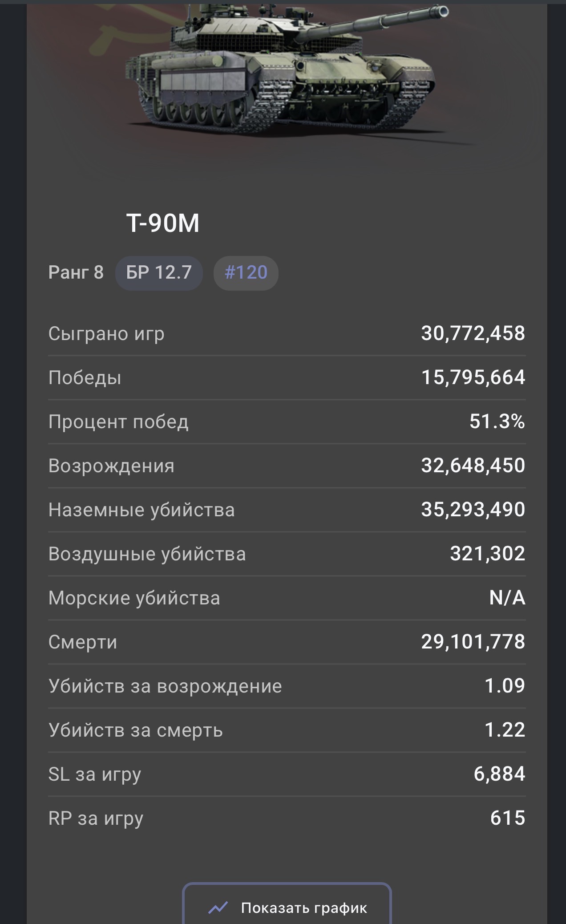Select the SL за игру label
566x924 pixels.
coord(95,774)
